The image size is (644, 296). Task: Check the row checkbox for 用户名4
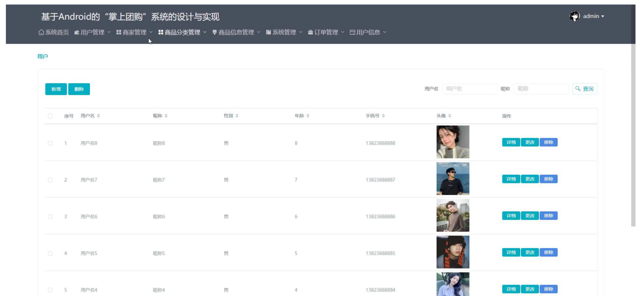pos(50,290)
